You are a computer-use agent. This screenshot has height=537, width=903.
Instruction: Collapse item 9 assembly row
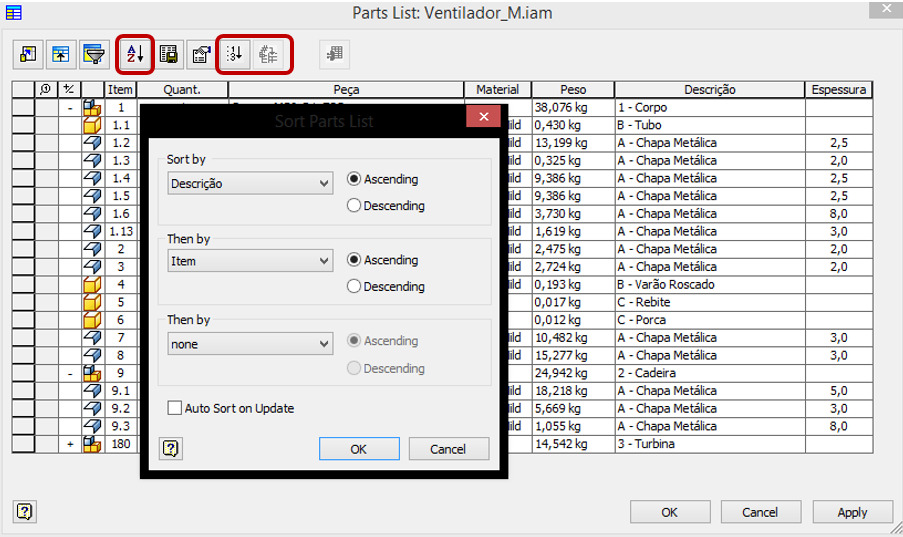click(70, 373)
